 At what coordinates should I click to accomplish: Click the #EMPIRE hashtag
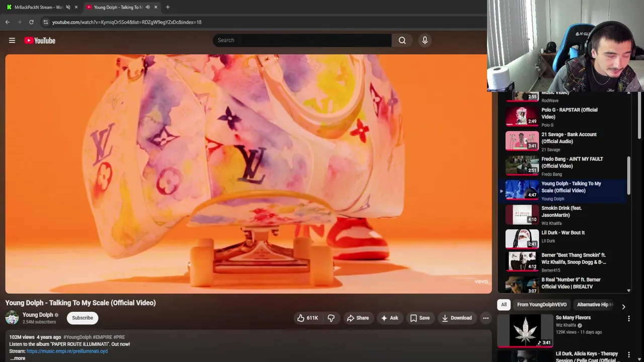pyautogui.click(x=102, y=337)
